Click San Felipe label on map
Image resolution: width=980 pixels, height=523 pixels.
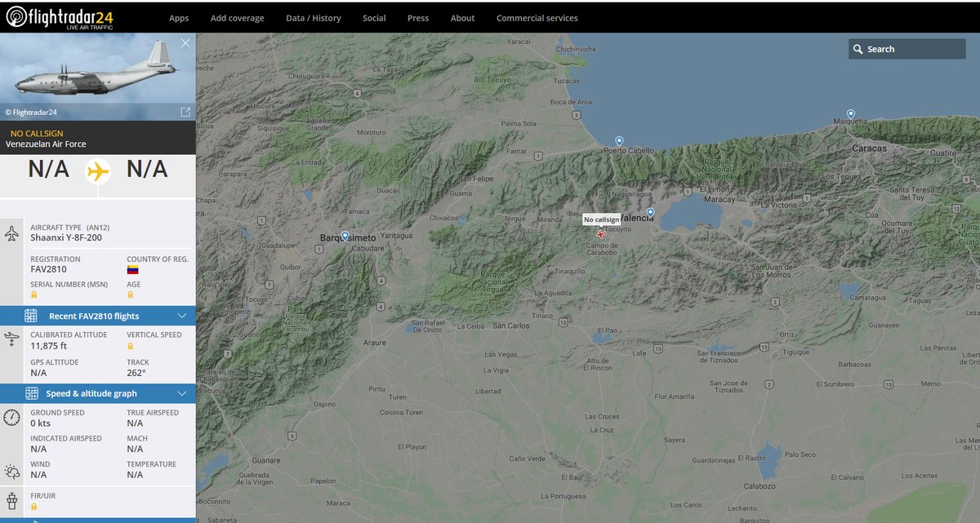pyautogui.click(x=478, y=179)
